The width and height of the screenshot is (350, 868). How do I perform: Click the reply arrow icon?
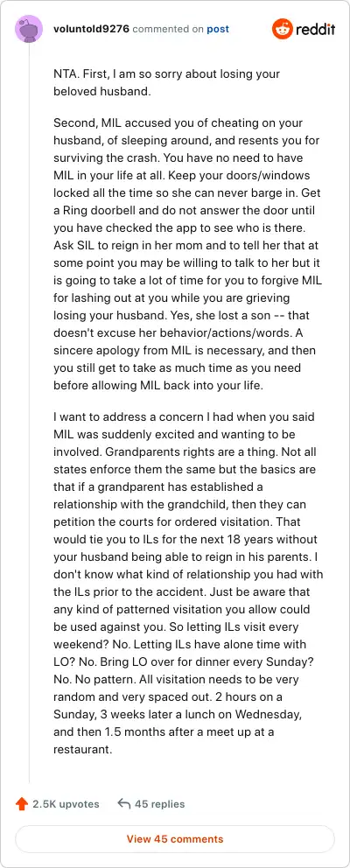[x=124, y=804]
